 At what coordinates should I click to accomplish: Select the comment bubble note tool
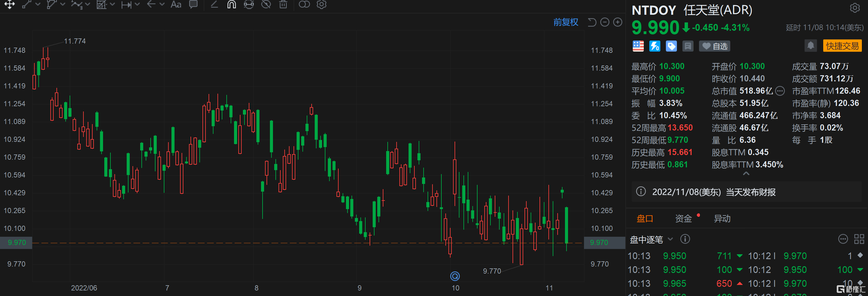coord(194,4)
